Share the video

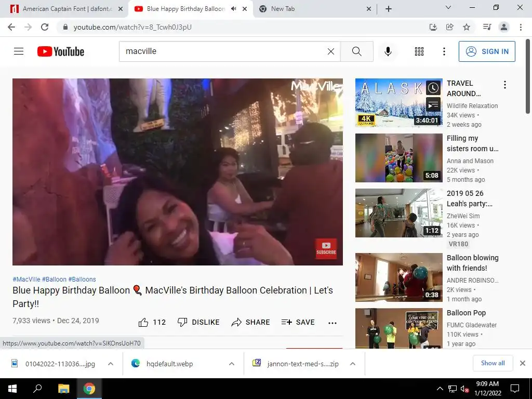click(x=250, y=322)
